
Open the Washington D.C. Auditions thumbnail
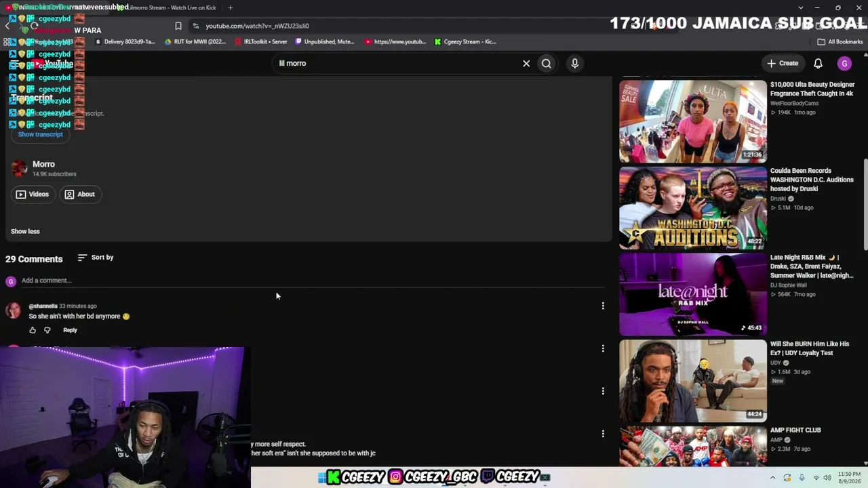click(x=692, y=207)
